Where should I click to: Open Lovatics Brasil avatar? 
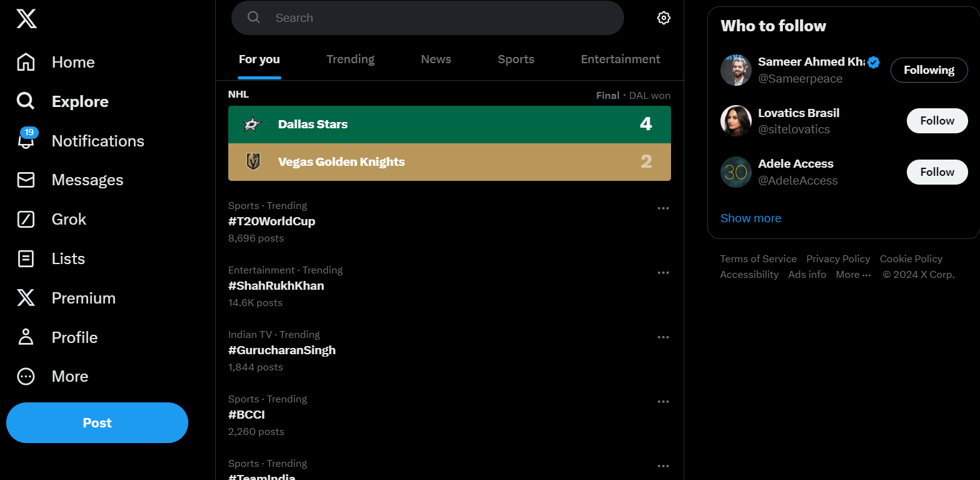(x=736, y=121)
